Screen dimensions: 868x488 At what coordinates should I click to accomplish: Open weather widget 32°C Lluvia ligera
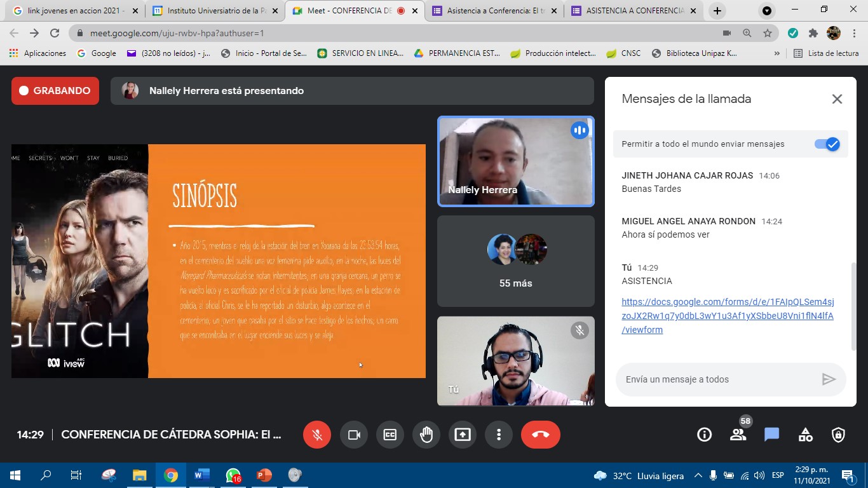(x=639, y=475)
